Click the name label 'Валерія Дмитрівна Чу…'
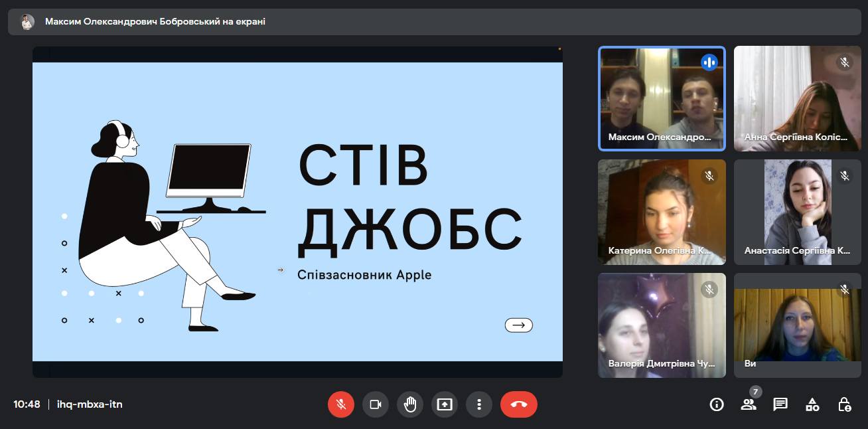868x429 pixels. (662, 364)
